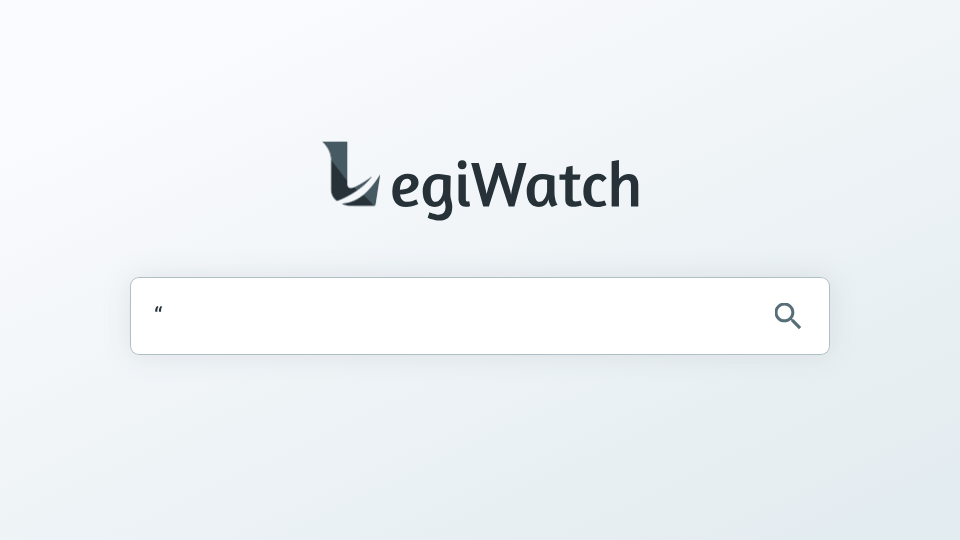
Task: Run search using the magnifier button
Action: pyautogui.click(x=787, y=316)
